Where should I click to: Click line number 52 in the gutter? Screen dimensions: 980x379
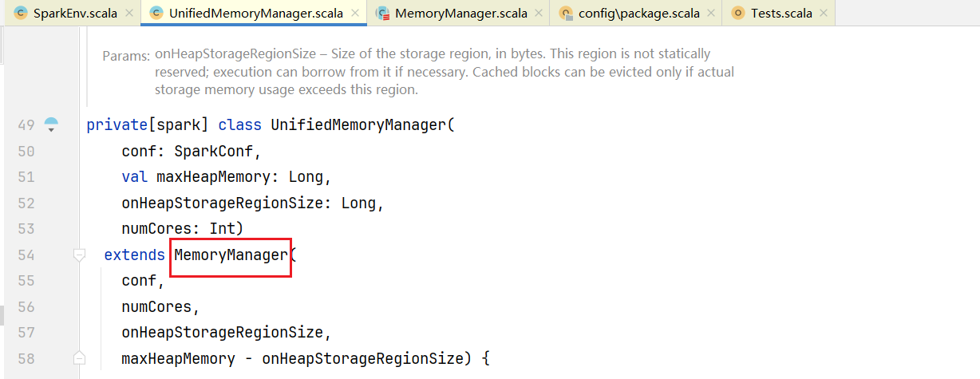pos(26,203)
